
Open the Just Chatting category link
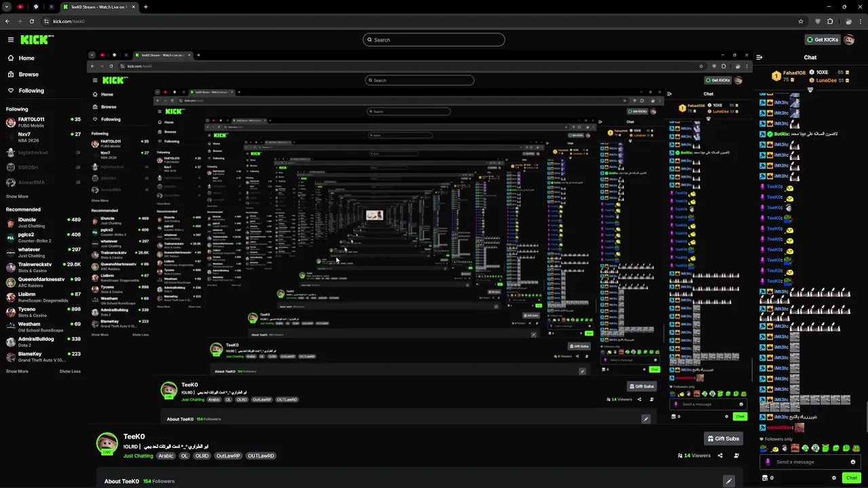[138, 456]
